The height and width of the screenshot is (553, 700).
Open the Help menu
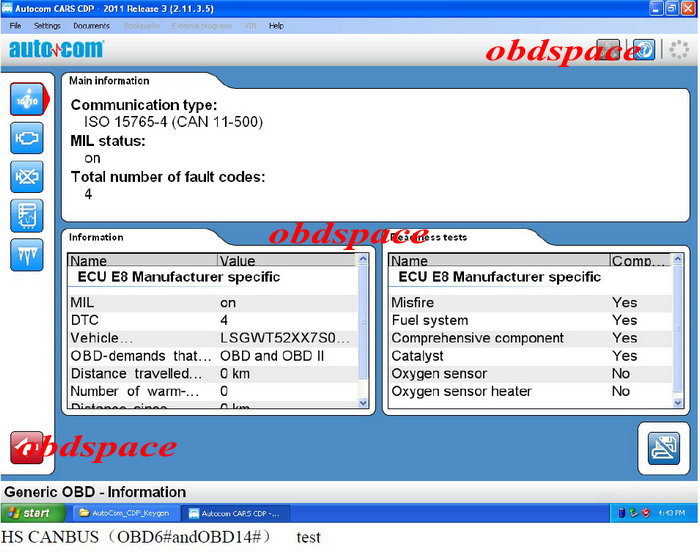(276, 26)
